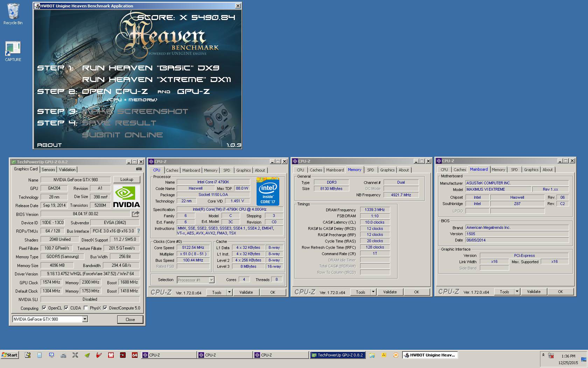Click the yellow network icon on the taskbar
The image size is (588, 368).
click(384, 355)
